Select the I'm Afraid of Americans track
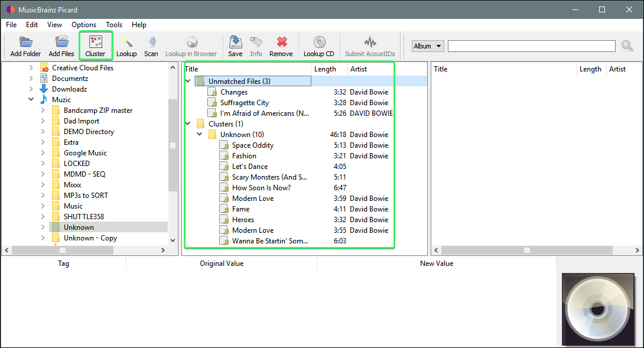 [265, 113]
